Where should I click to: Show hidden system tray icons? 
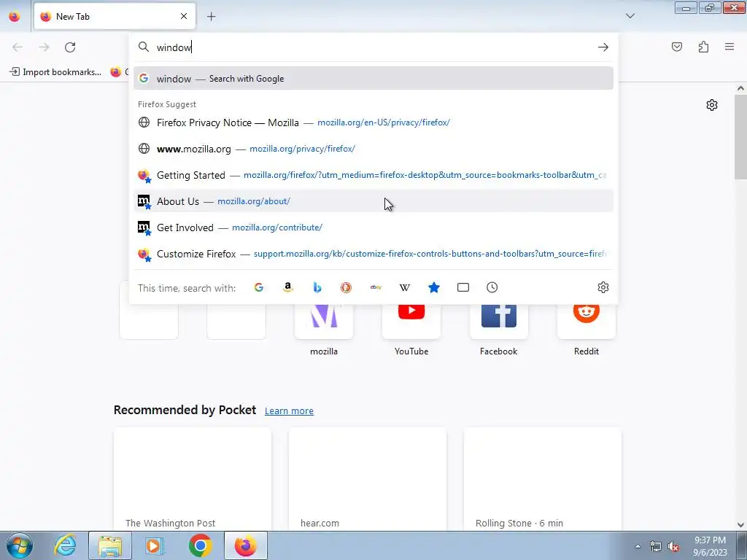638,546
